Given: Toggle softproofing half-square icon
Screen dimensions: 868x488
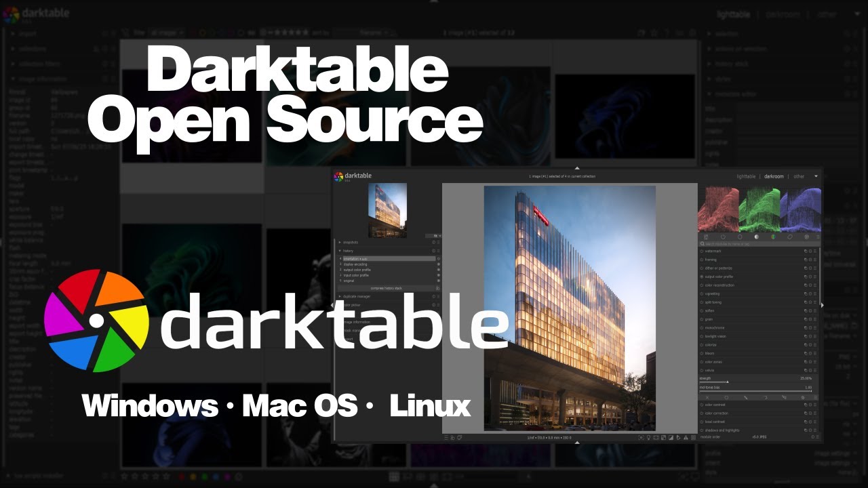Looking at the screenshot, I should click(671, 437).
